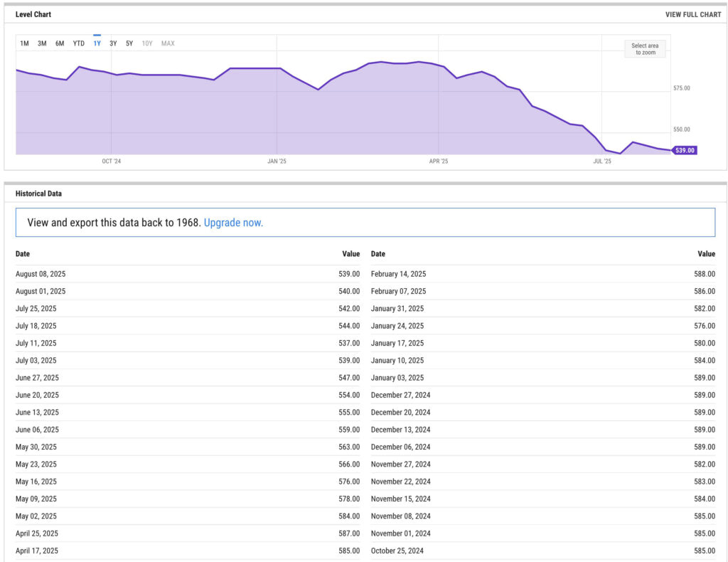The width and height of the screenshot is (728, 562).
Task: Click the June 20, 2025 row date
Action: point(37,395)
